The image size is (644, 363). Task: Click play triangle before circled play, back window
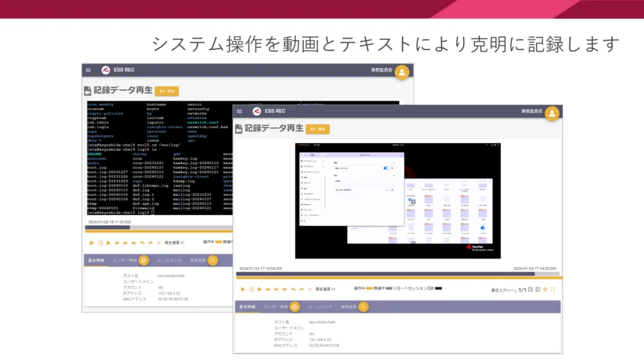click(x=91, y=243)
